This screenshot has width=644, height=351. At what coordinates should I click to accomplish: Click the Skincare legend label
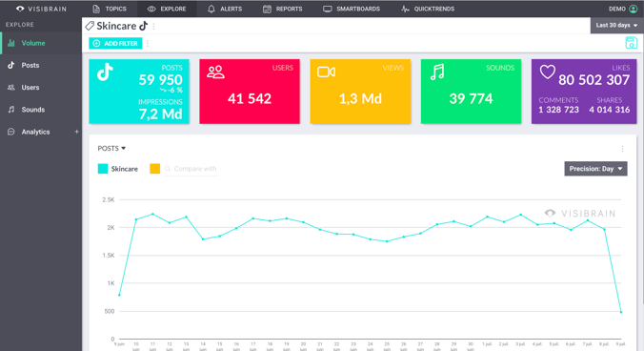(125, 169)
